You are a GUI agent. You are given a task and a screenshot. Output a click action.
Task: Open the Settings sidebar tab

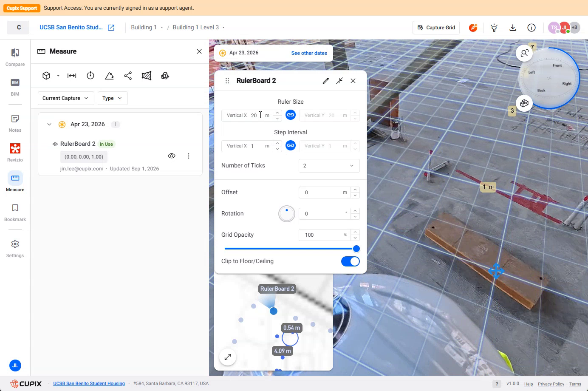15,249
